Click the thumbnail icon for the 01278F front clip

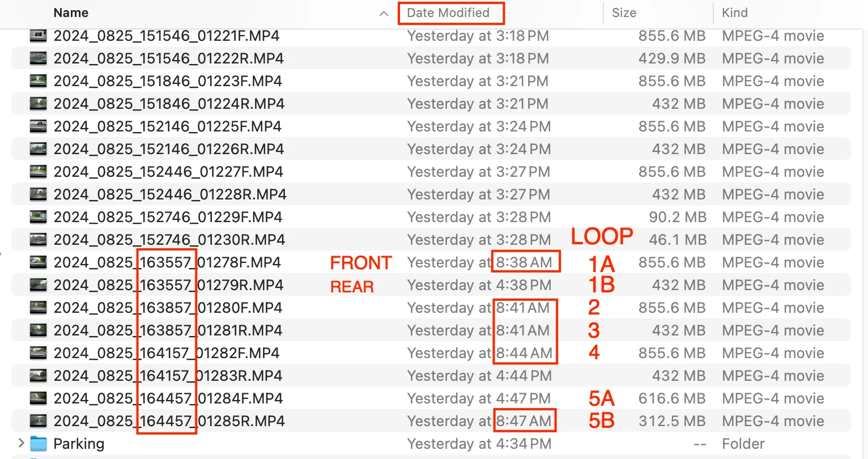pyautogui.click(x=37, y=262)
